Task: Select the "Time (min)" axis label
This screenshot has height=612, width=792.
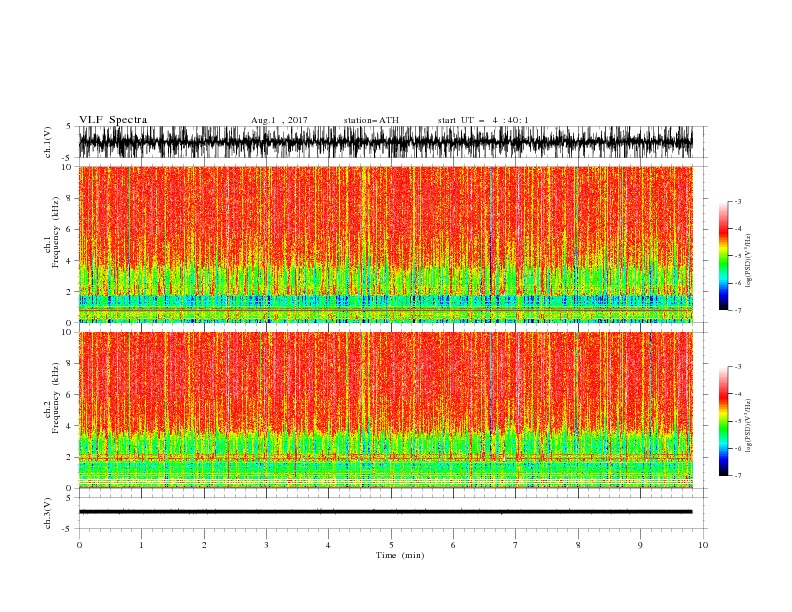Action: point(400,555)
